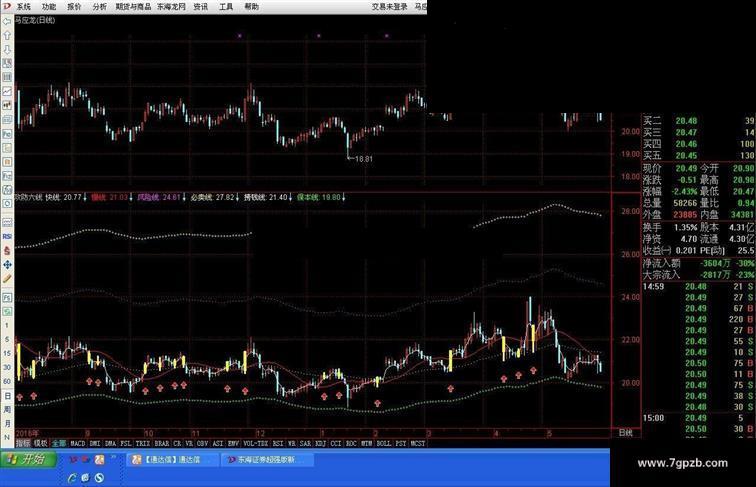
Task: Select the SAR indicator tab
Action: tap(305, 443)
